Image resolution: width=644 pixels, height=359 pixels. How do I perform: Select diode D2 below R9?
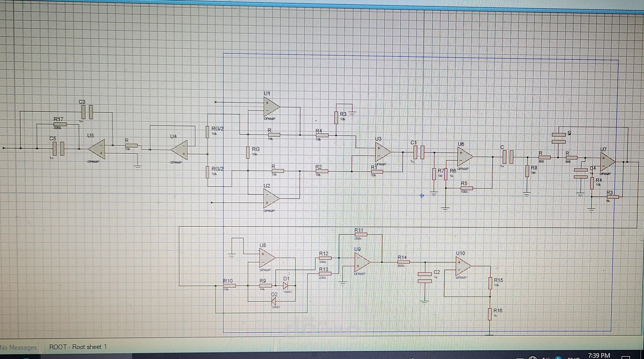pyautogui.click(x=274, y=301)
